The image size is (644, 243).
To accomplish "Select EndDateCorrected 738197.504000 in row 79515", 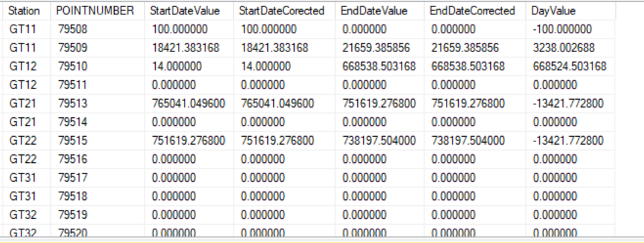I will coord(475,140).
